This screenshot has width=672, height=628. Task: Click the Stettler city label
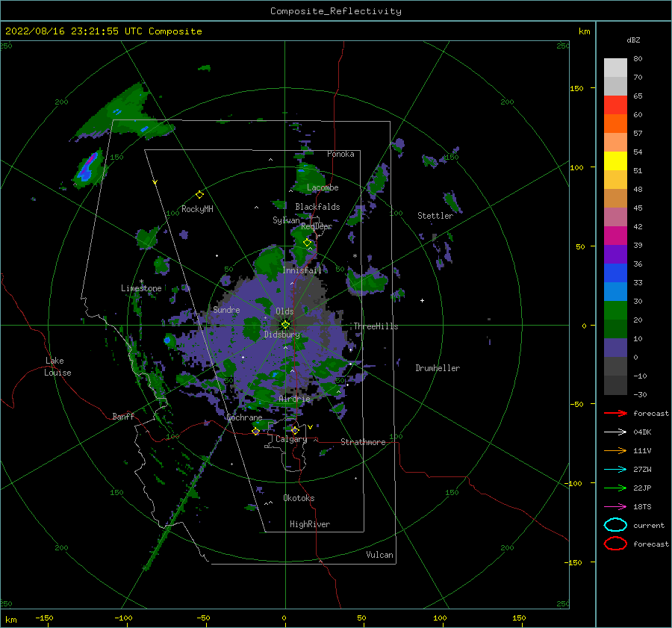435,216
